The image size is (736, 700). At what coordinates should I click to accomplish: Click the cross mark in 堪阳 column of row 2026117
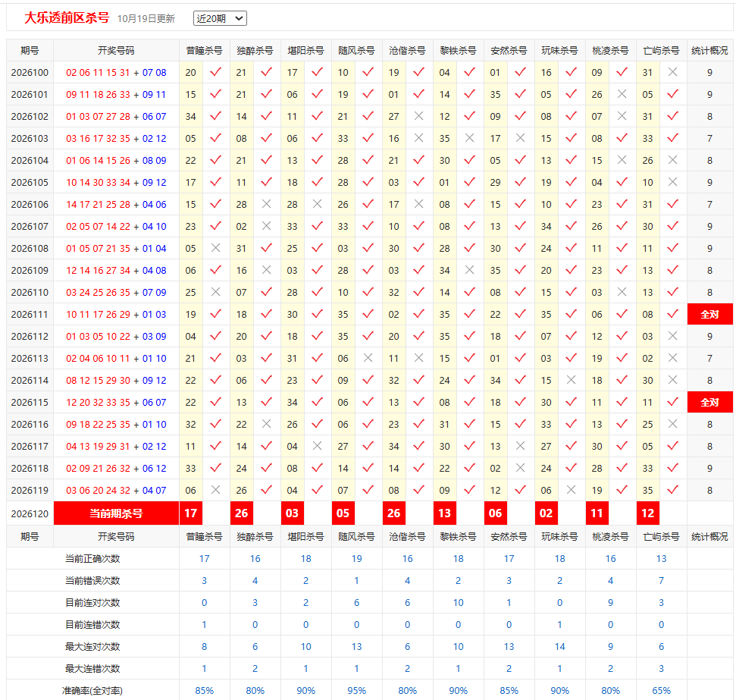click(x=318, y=445)
